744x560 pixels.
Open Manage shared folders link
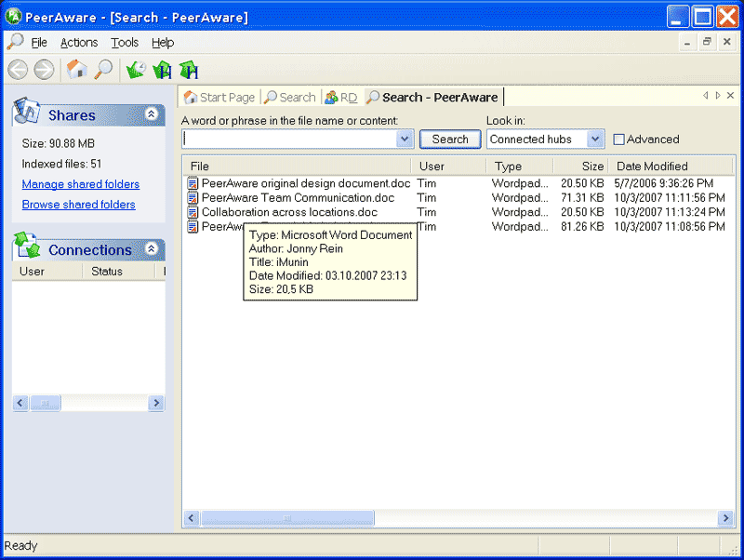click(x=81, y=184)
